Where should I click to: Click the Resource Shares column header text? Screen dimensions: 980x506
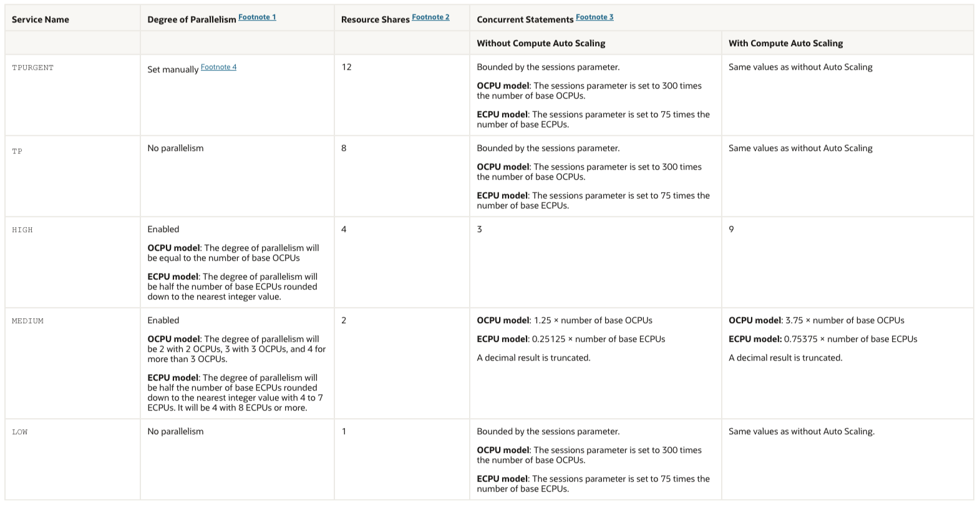[x=375, y=20]
